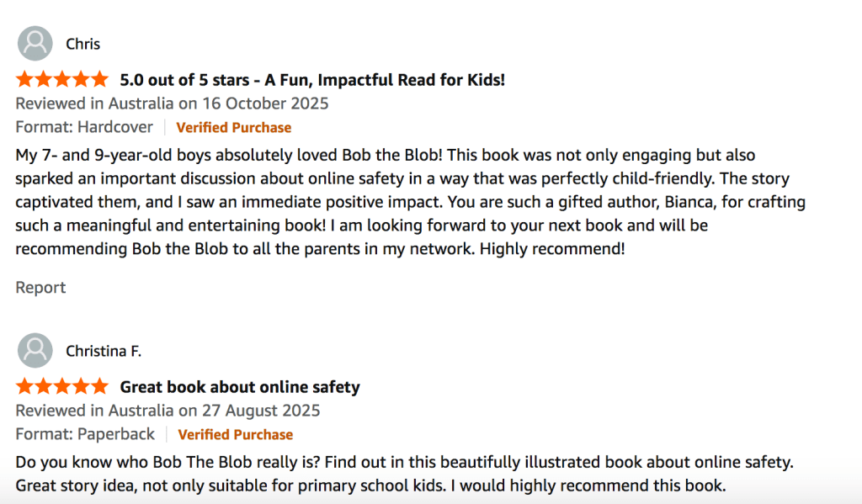Click Verified Purchase badge on Chris's review
The width and height of the screenshot is (862, 504).
pyautogui.click(x=234, y=128)
